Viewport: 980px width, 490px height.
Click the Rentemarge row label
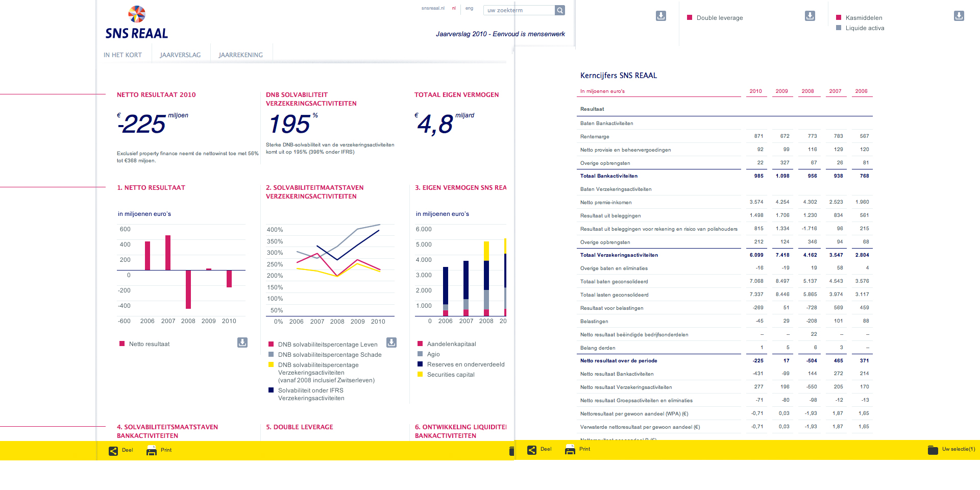coord(595,137)
